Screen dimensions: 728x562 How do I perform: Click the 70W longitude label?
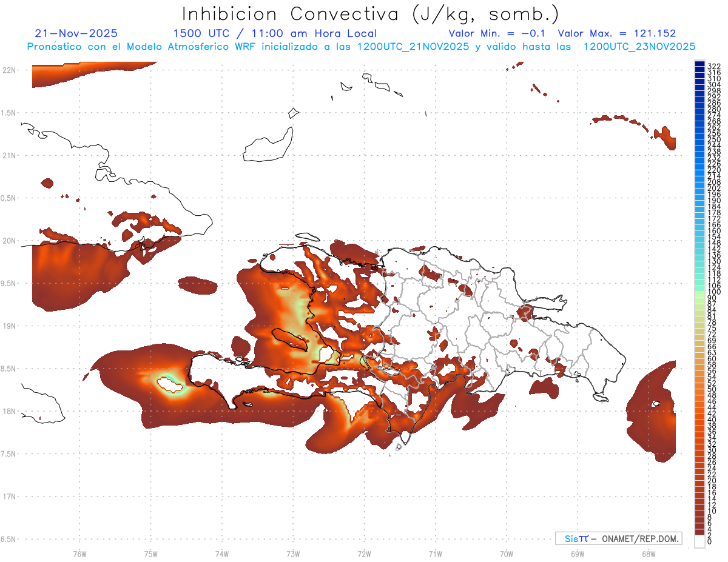point(507,553)
